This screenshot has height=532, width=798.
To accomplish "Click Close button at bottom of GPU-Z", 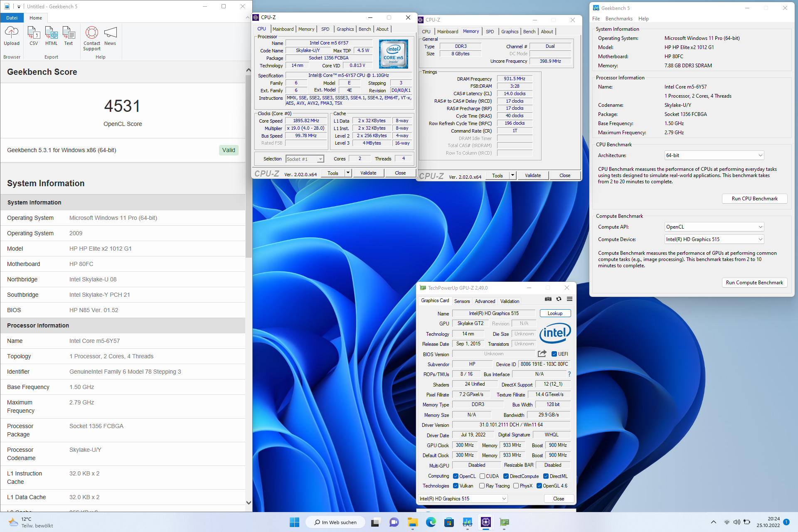I will 559,499.
